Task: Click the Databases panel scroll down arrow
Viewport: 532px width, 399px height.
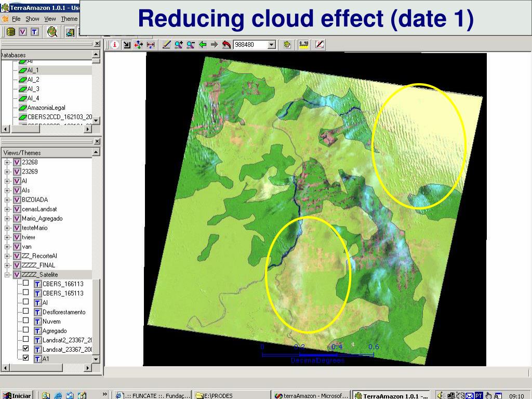Action: click(x=96, y=121)
